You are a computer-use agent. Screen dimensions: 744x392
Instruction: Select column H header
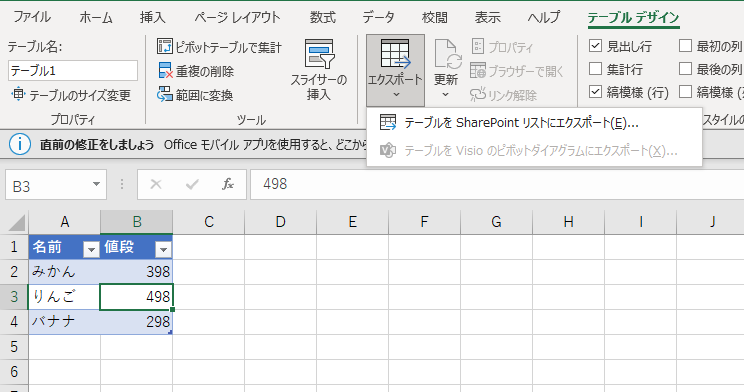tap(568, 222)
